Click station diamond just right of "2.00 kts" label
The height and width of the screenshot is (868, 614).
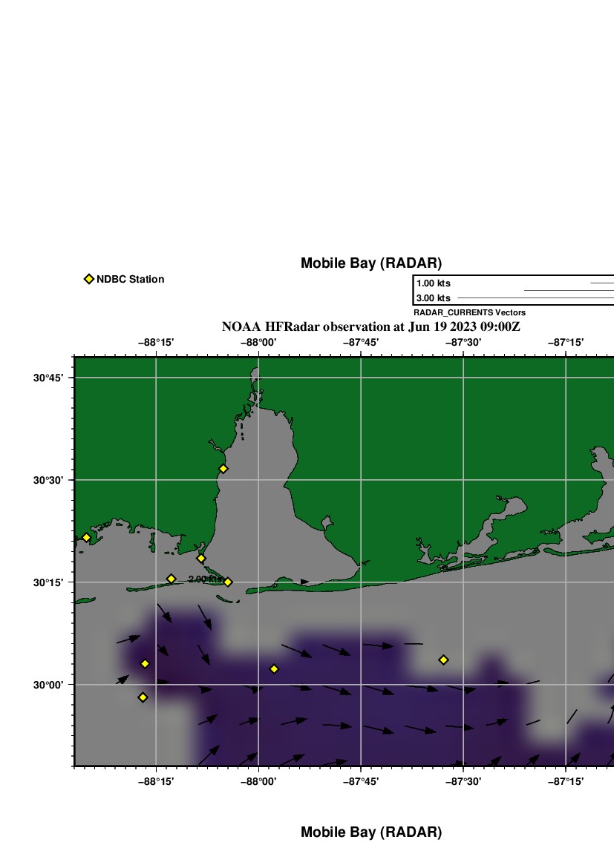tap(228, 582)
